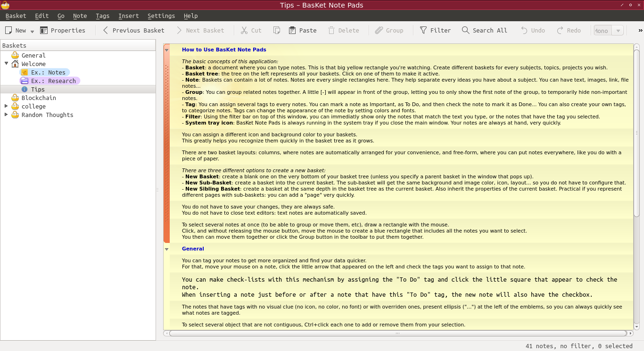Open the Mono font combo box
The height and width of the screenshot is (351, 644).
[609, 31]
